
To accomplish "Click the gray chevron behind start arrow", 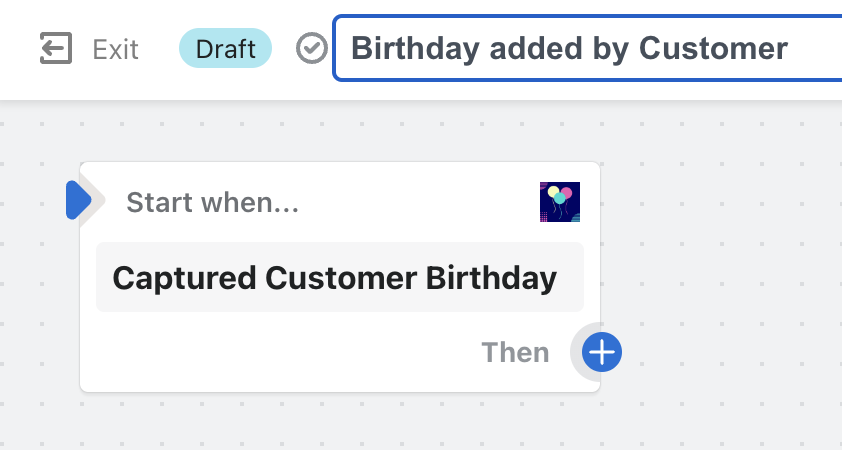I will click(97, 200).
